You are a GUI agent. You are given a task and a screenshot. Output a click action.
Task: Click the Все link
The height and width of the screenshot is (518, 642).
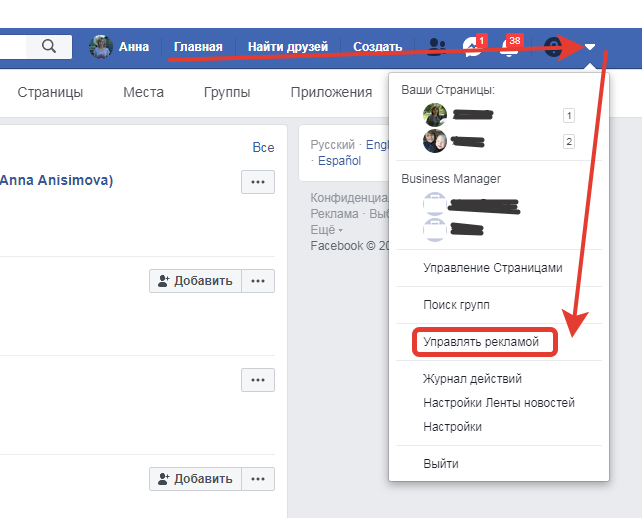point(263,147)
